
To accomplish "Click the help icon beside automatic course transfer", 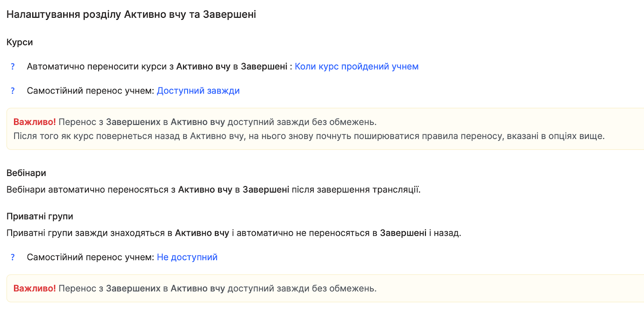I will coord(12,66).
